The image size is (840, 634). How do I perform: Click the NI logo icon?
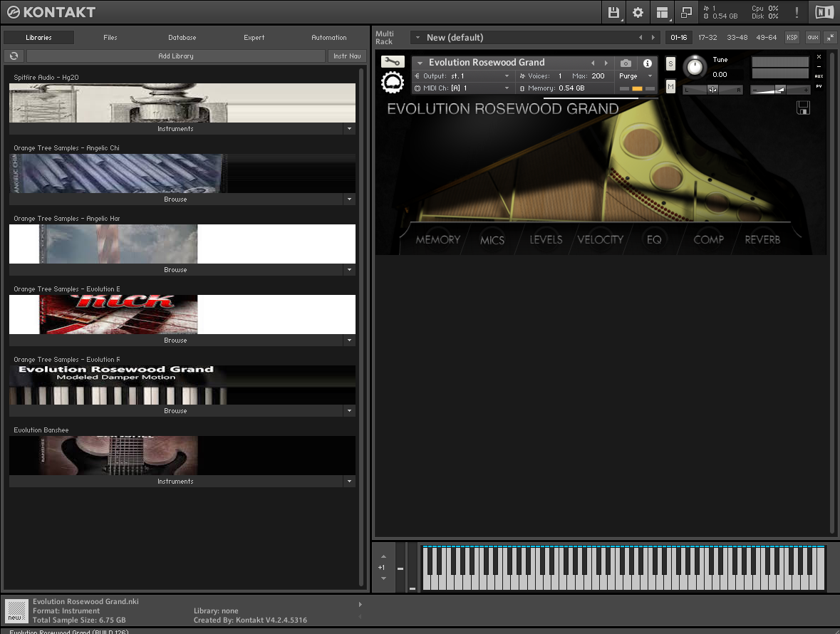824,12
